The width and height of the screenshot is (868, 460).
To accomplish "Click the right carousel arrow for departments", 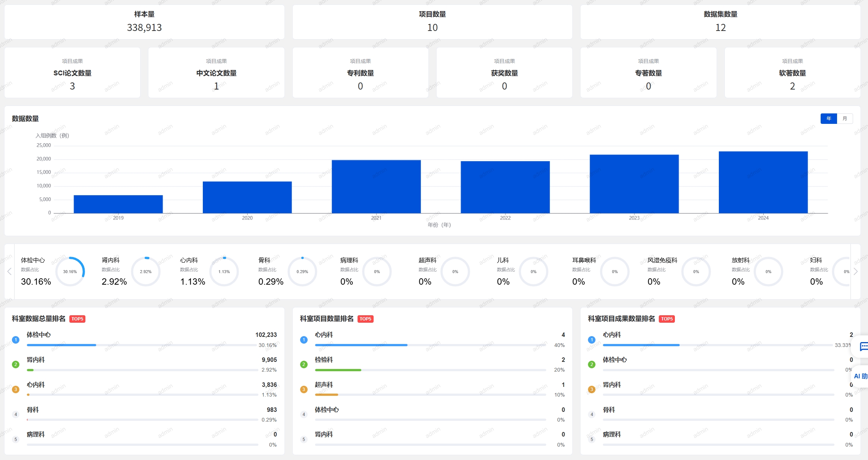I will [856, 272].
